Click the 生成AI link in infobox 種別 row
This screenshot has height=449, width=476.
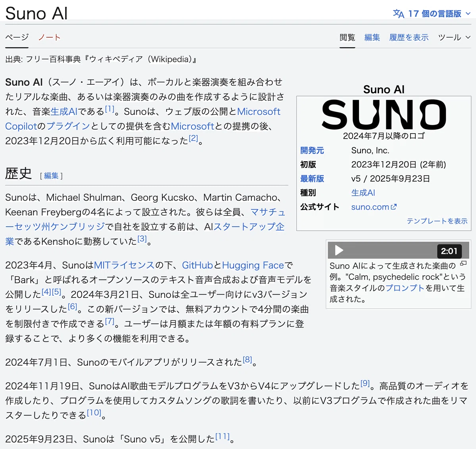point(363,193)
